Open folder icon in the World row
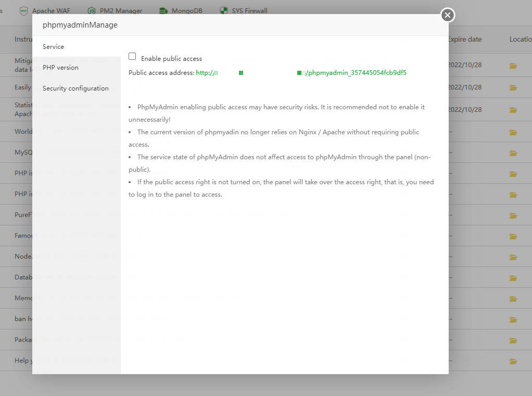Viewport: 532px width, 396px height. click(513, 132)
